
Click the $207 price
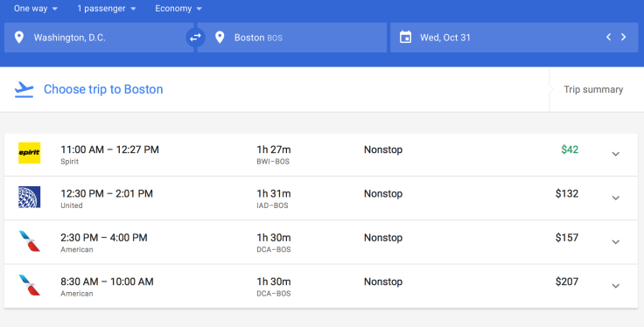pos(567,281)
